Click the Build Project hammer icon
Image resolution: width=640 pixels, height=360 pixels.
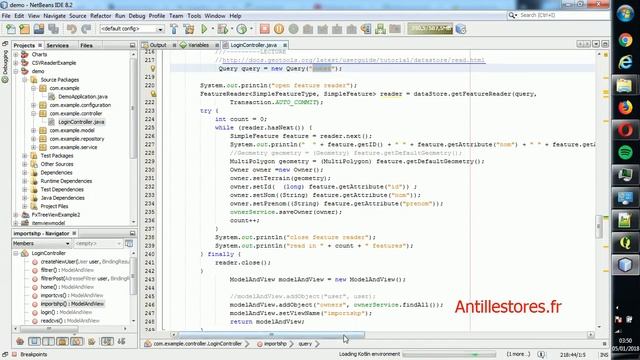tap(174, 29)
